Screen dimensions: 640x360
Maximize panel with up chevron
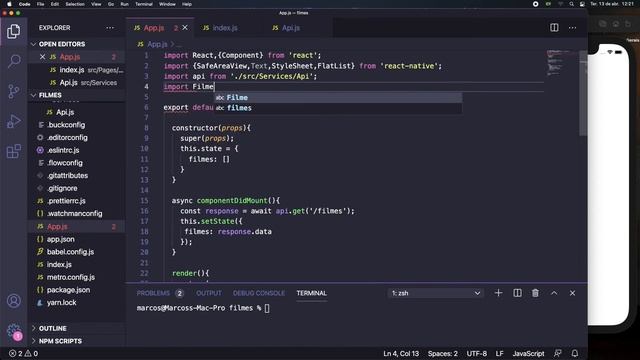[x=554, y=293]
